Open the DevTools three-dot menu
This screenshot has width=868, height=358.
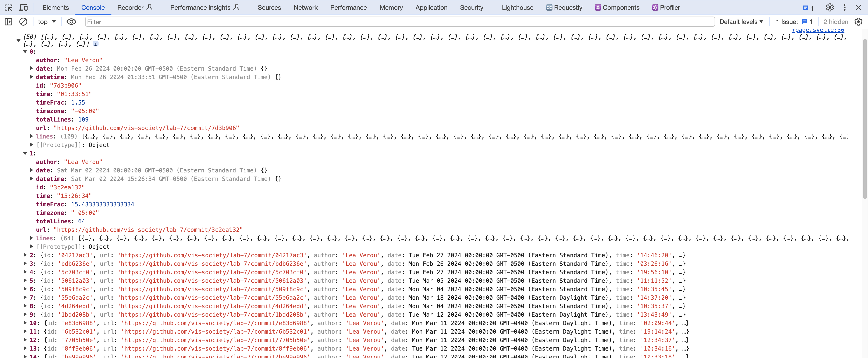[844, 7]
